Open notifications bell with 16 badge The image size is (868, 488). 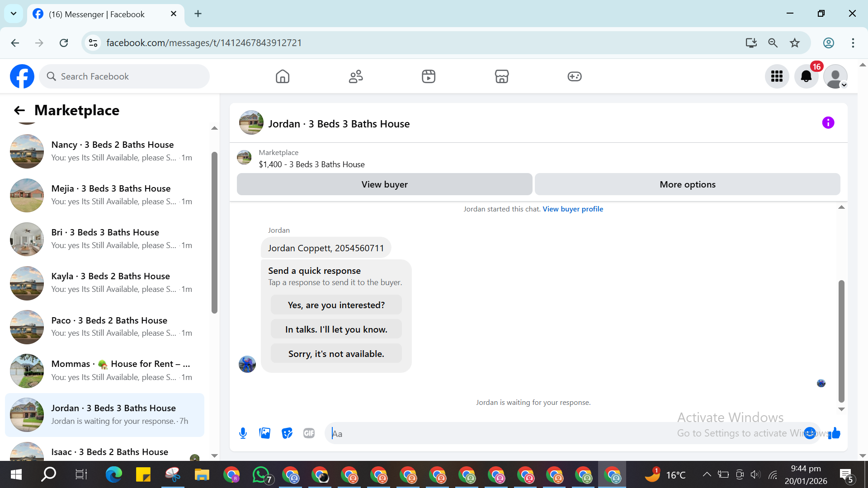807,76
